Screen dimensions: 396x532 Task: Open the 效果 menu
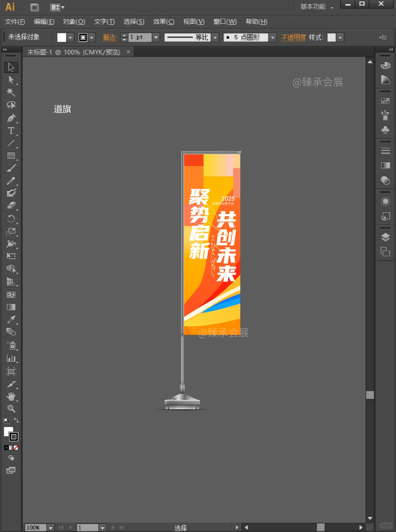pos(163,22)
